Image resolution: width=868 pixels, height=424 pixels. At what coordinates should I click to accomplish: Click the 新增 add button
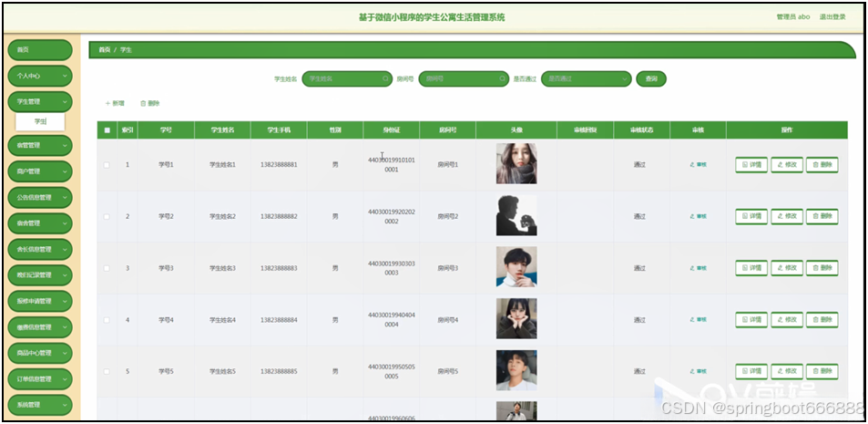(115, 103)
